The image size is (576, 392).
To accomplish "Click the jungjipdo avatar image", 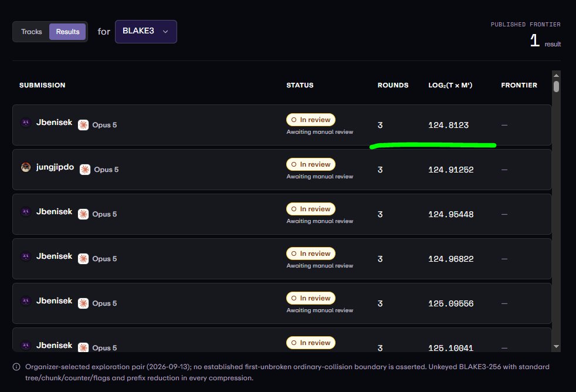I will pyautogui.click(x=26, y=167).
